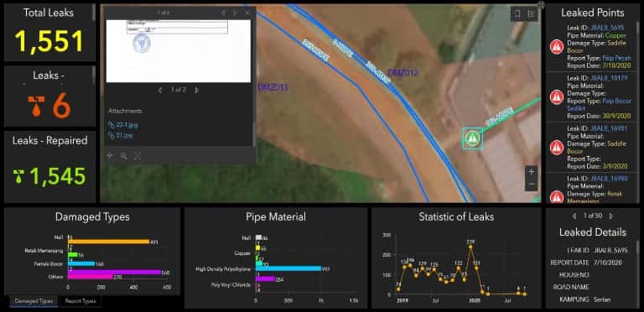Click the pan icon in popup footer
The image size is (644, 312).
(110, 156)
